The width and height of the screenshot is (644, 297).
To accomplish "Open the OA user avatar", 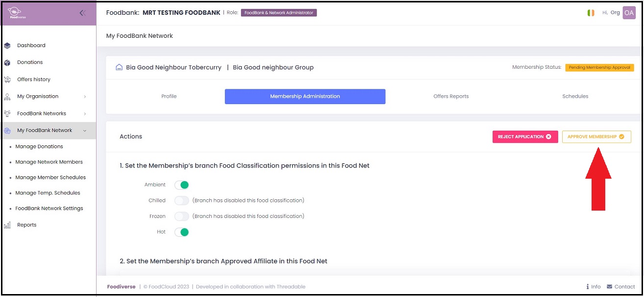I will click(x=629, y=13).
